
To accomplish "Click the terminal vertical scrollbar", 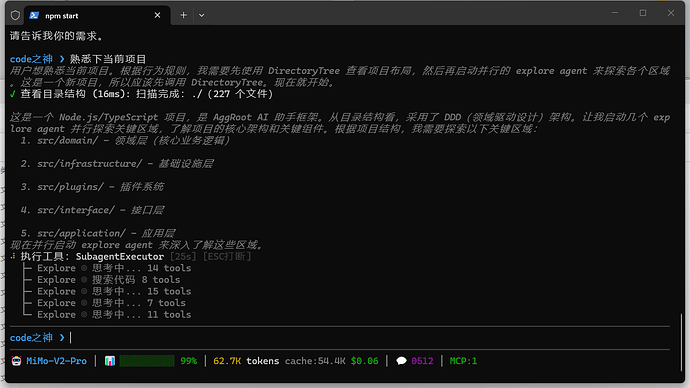I will pyautogui.click(x=682, y=343).
